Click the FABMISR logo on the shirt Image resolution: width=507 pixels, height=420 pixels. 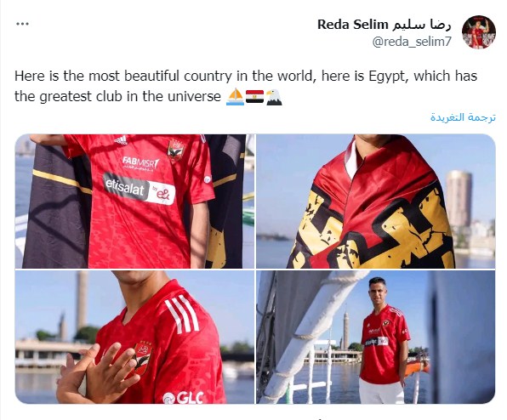[140, 164]
